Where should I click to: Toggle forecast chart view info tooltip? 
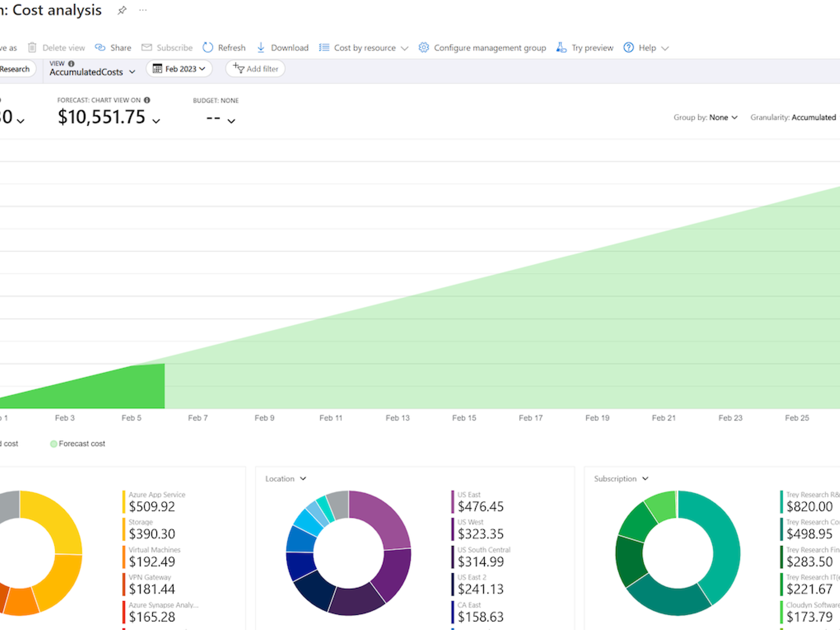tap(147, 100)
